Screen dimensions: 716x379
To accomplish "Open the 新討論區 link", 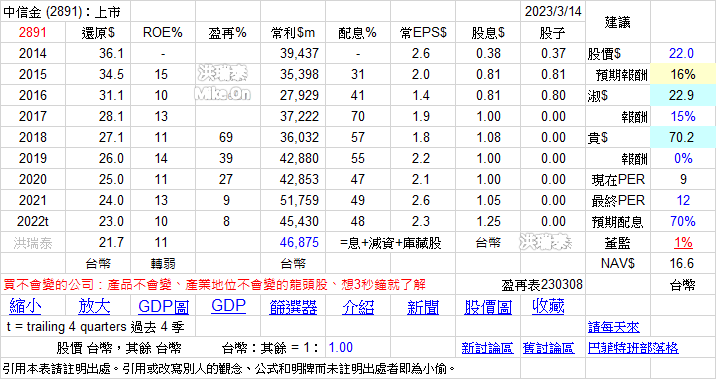I will coord(487,348).
